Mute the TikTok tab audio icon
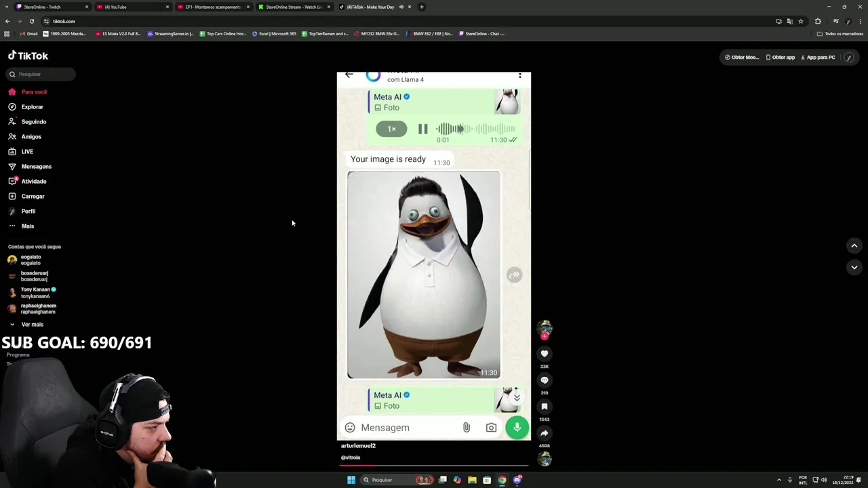 [x=401, y=7]
